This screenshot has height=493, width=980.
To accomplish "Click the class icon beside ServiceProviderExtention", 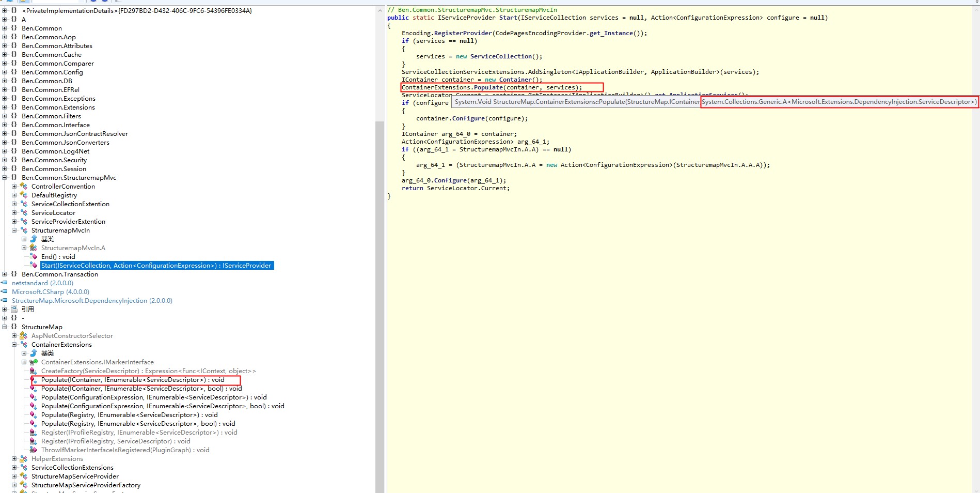I will tap(24, 221).
